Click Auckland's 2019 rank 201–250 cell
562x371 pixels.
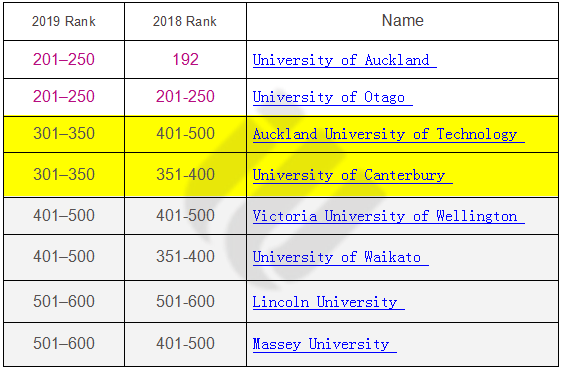point(64,60)
